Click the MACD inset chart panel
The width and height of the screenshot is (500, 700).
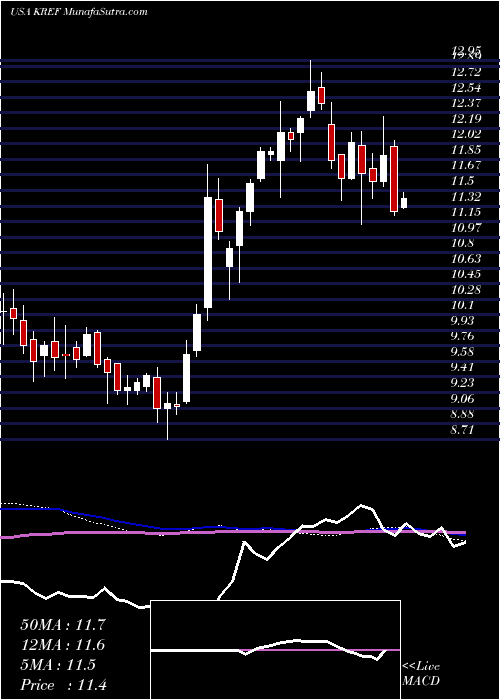pyautogui.click(x=276, y=650)
